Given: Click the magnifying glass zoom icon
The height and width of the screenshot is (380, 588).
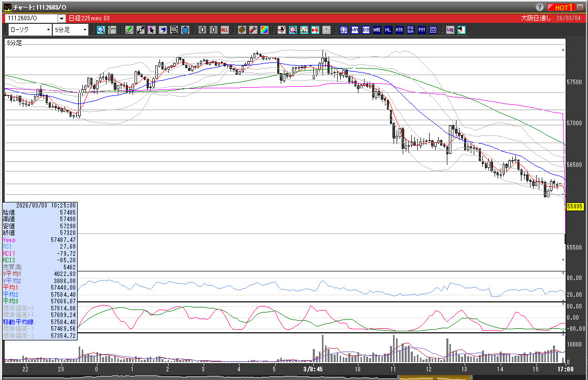Looking at the screenshot, I should tap(101, 30).
